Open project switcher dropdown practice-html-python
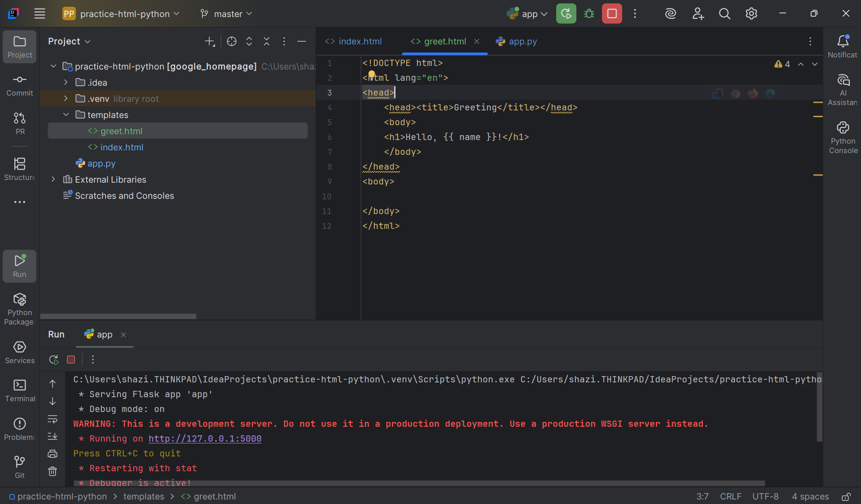The image size is (861, 504). pyautogui.click(x=121, y=13)
